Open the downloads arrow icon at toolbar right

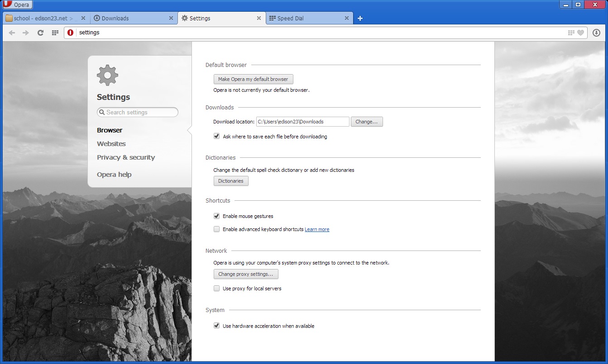click(596, 33)
